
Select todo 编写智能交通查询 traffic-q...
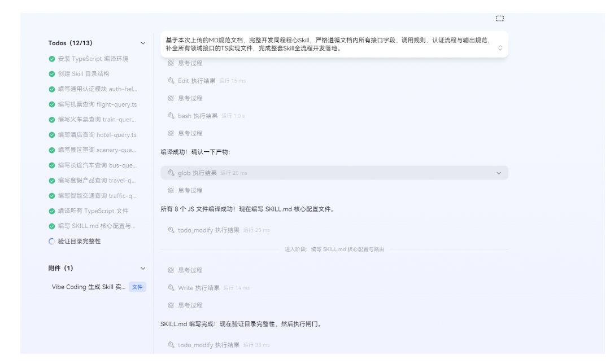click(97, 196)
